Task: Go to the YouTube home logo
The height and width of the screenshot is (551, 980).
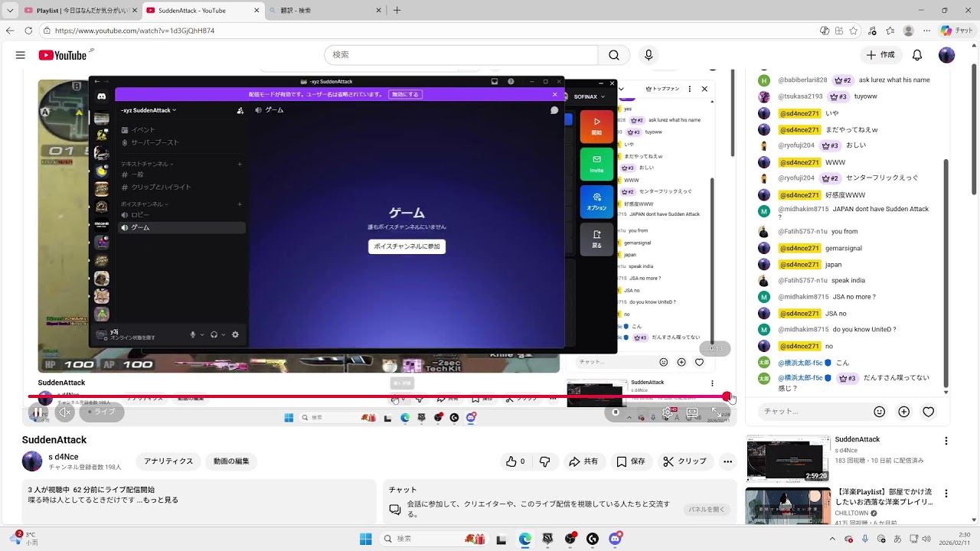Action: [63, 55]
